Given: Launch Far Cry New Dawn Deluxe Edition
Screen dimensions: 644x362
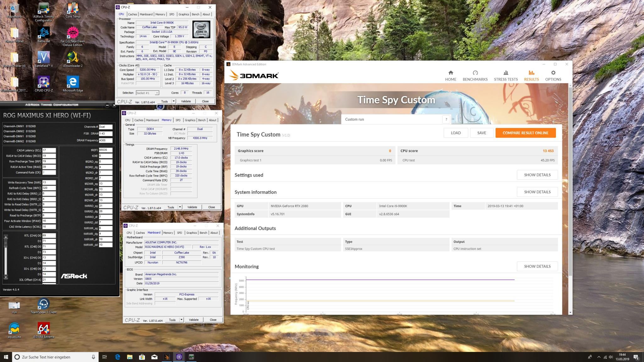Looking at the screenshot, I should click(73, 37).
